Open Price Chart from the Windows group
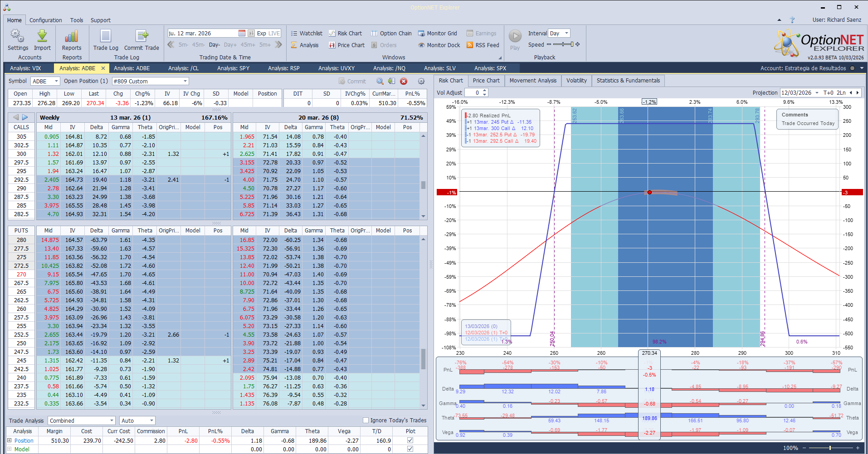This screenshot has height=454, width=868. coord(347,45)
